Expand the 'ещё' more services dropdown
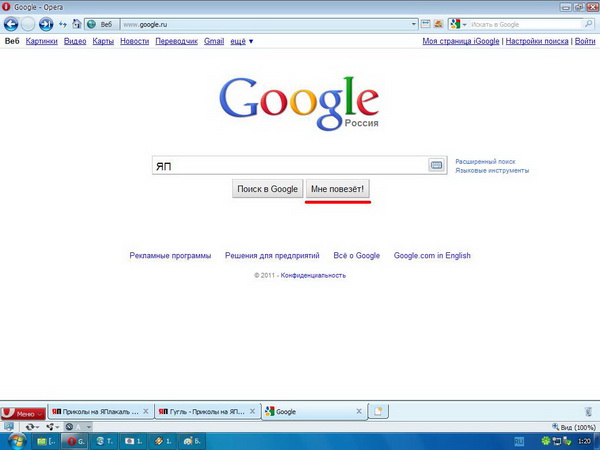 [241, 41]
